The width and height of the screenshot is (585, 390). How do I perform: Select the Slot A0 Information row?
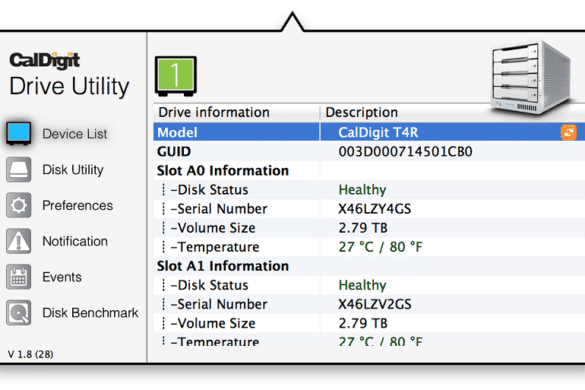click(x=369, y=171)
